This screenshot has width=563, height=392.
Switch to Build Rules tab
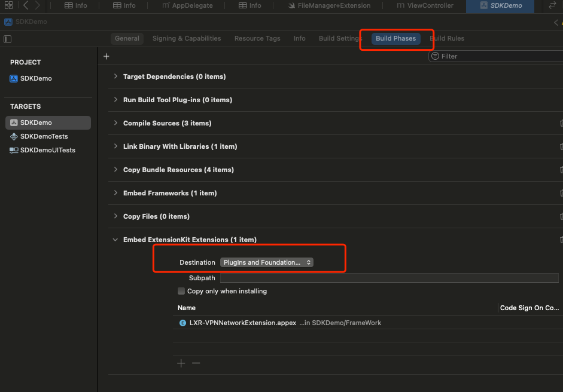coord(447,38)
